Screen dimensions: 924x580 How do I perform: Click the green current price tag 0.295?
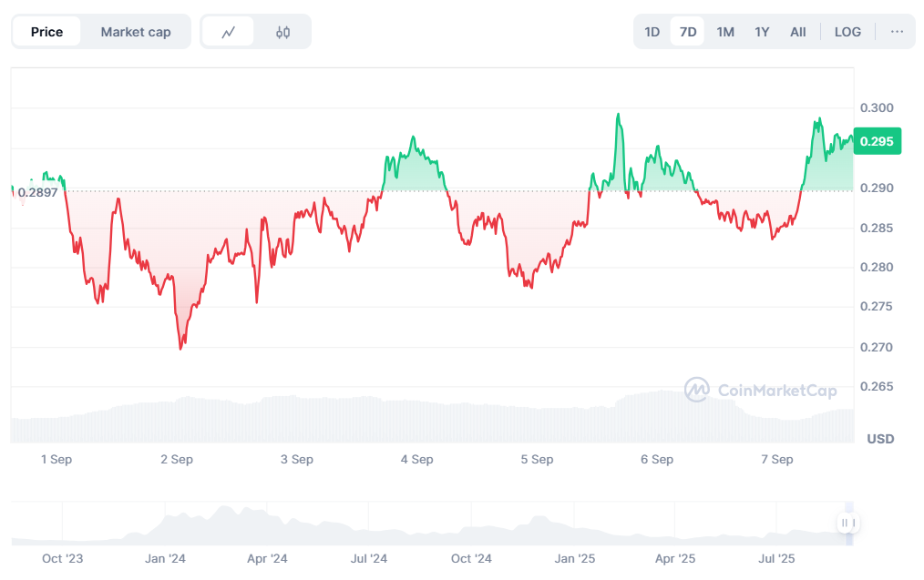(876, 141)
